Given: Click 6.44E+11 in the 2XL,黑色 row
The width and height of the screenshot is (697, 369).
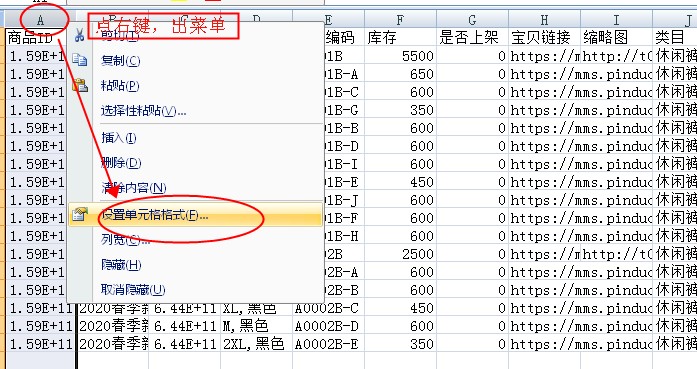Looking at the screenshot, I should tap(184, 344).
